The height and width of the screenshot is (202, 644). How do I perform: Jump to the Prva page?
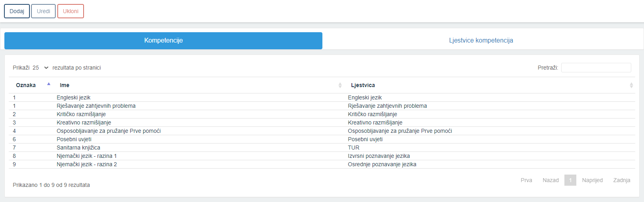click(x=526, y=180)
